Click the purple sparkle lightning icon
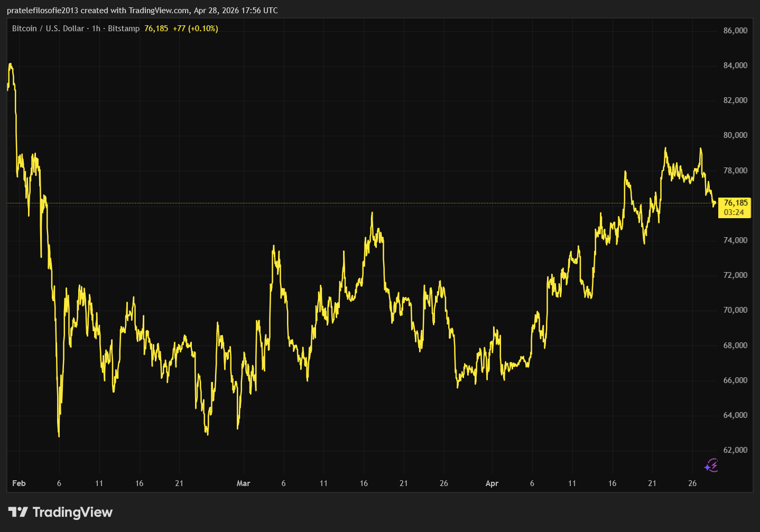 (x=711, y=465)
